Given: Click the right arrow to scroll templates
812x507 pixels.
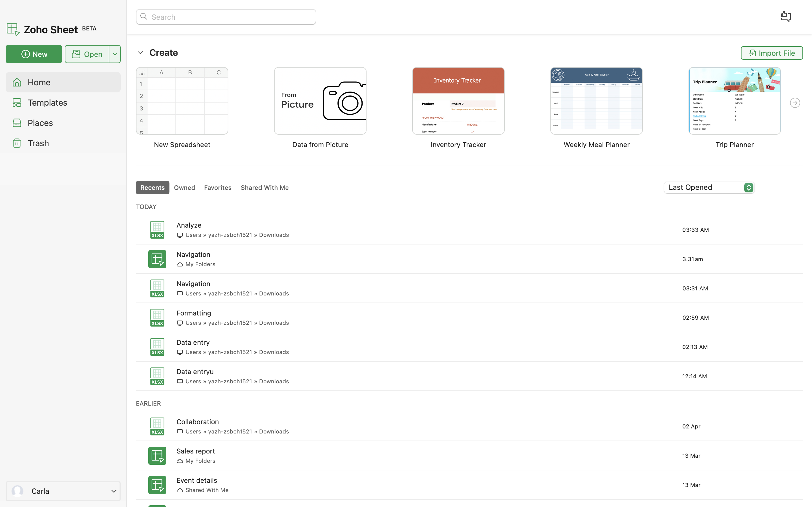Looking at the screenshot, I should [x=795, y=103].
